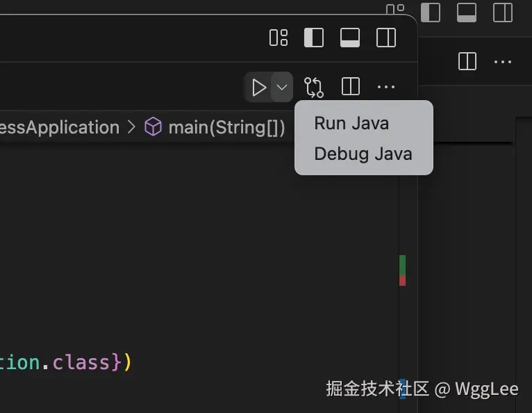Click the cube icon beside main(String[])

tap(153, 127)
